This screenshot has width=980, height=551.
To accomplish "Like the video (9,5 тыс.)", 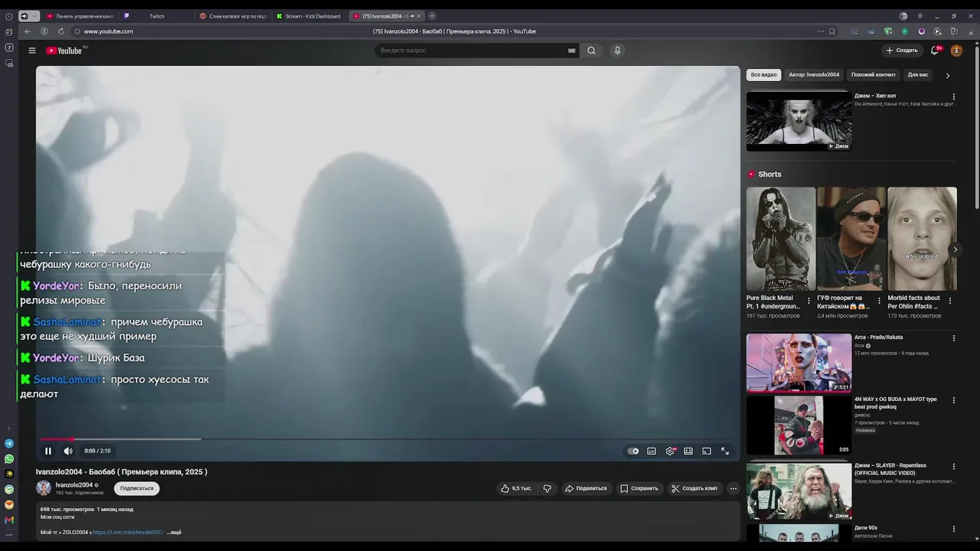I will tap(516, 488).
